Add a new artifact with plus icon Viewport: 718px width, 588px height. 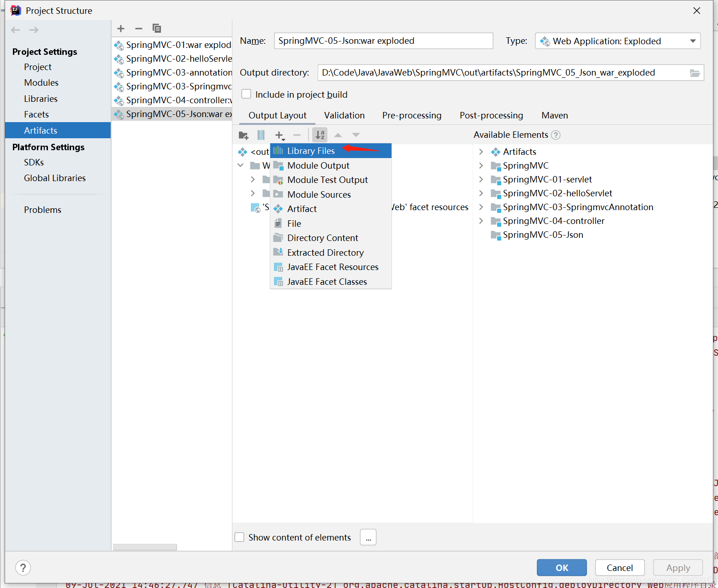121,29
